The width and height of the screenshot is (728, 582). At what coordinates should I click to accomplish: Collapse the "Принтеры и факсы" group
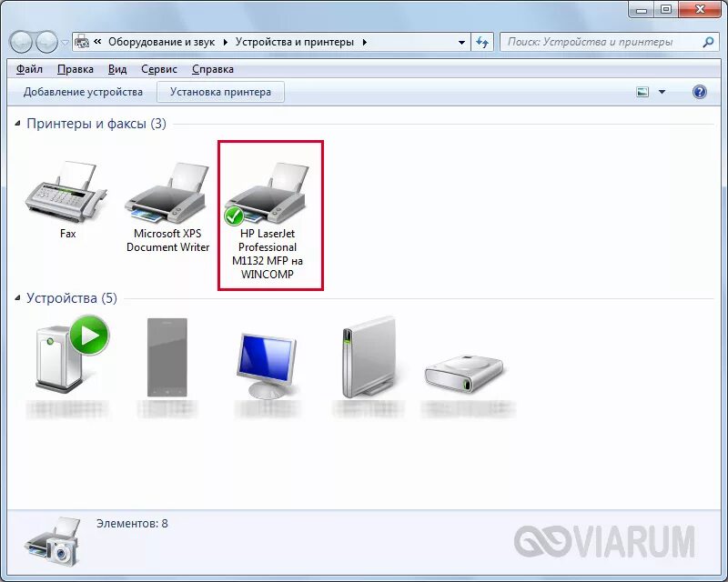pyautogui.click(x=17, y=124)
